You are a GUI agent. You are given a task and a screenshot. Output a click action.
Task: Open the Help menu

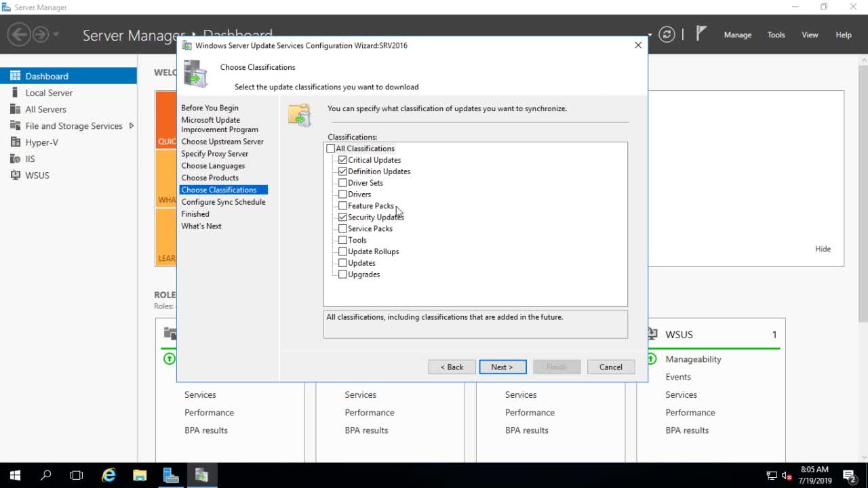844,35
